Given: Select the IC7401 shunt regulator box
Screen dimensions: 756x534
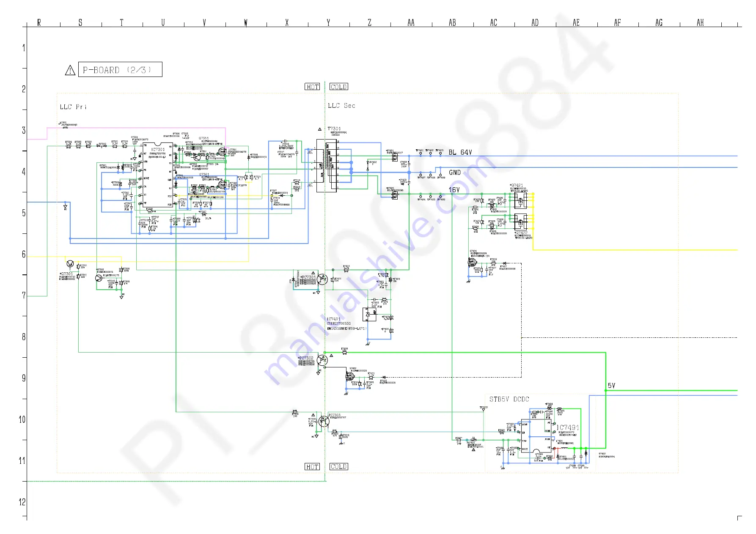Looking at the screenshot, I should tap(369, 314).
